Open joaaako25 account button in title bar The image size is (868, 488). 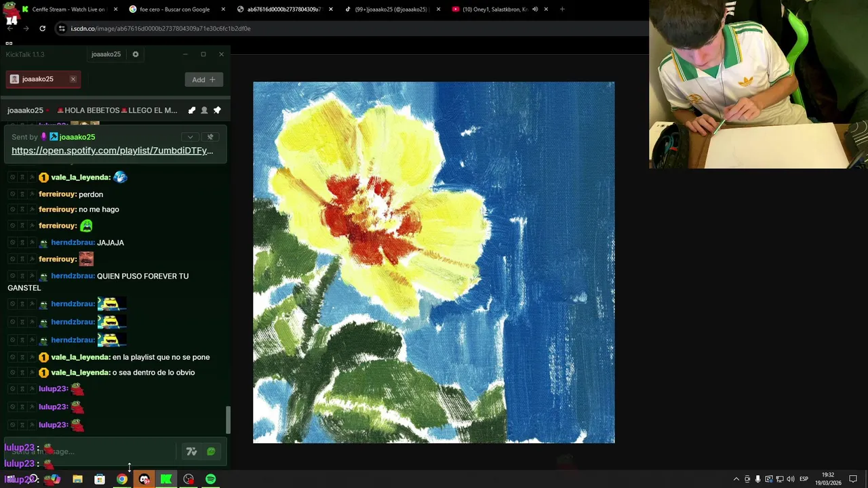coord(106,54)
